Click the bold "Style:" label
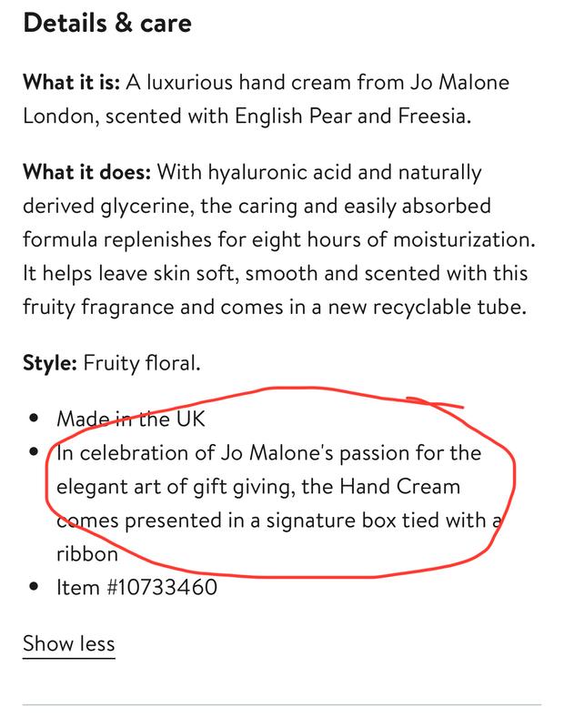Screen dimensions: 564x728 (x=49, y=364)
